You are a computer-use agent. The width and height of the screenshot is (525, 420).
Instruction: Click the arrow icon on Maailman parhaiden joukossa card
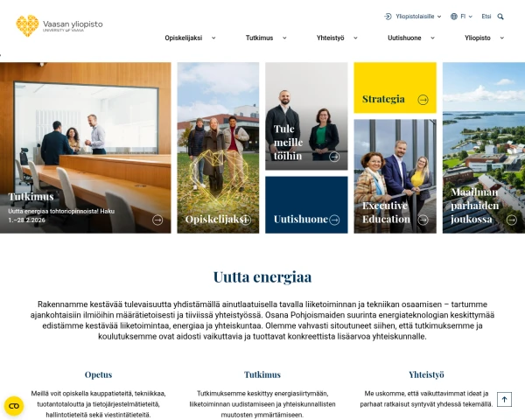click(511, 220)
